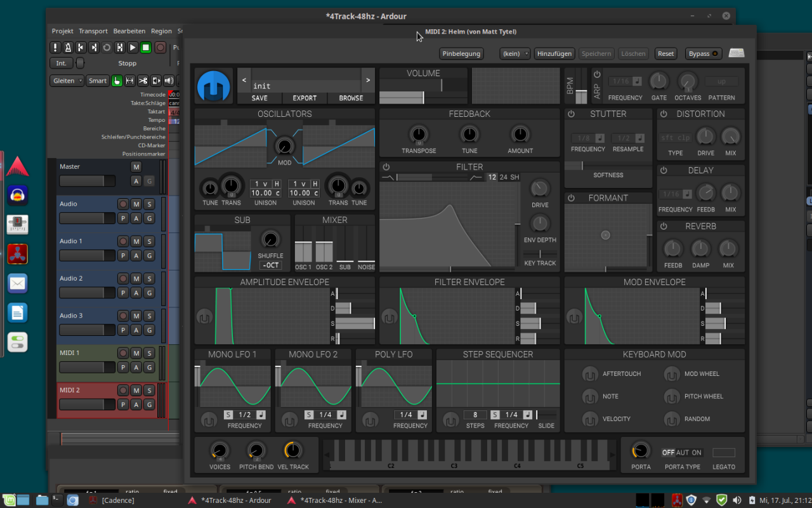Toggle the metronome click in transport bar
The width and height of the screenshot is (812, 508).
pos(68,48)
